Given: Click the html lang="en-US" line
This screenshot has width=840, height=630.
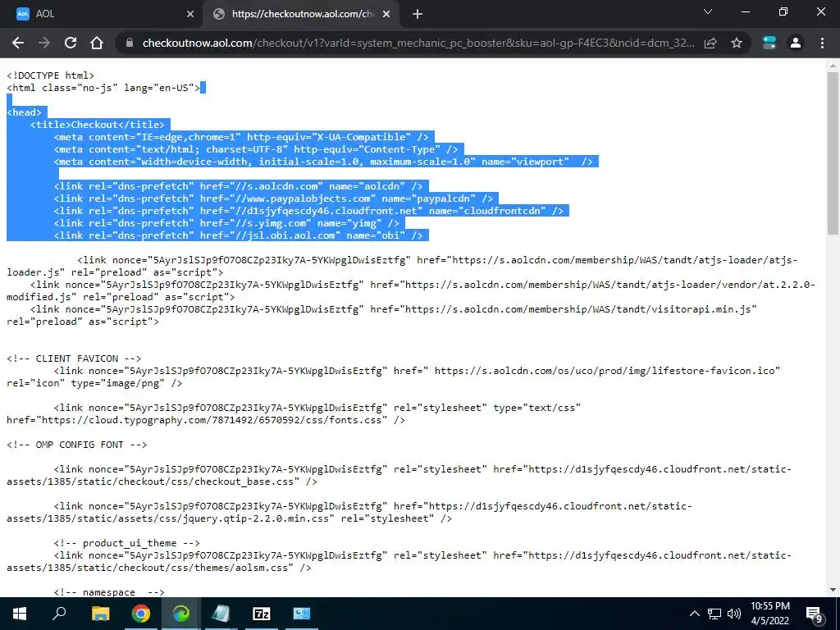Looking at the screenshot, I should pos(103,88).
